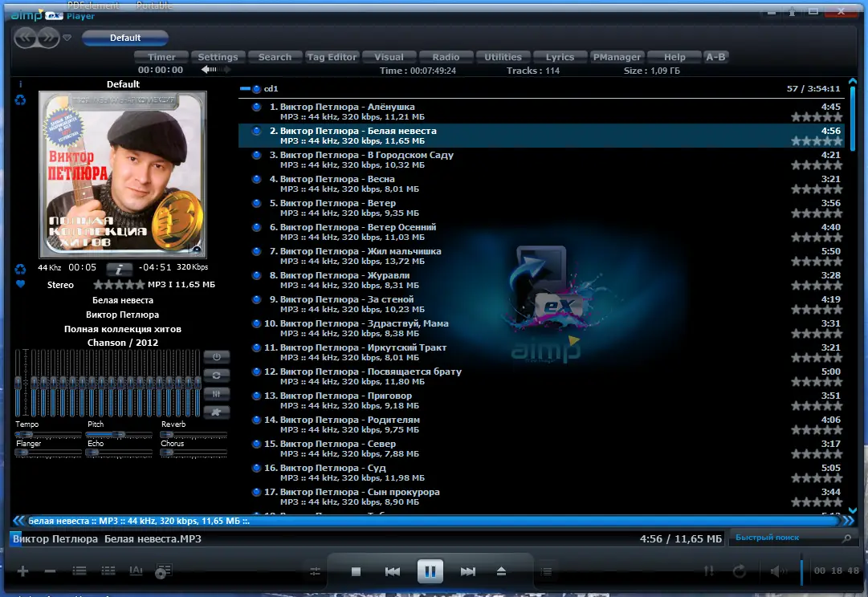Open the Search tab
Screen dimensions: 868x597
pos(275,57)
